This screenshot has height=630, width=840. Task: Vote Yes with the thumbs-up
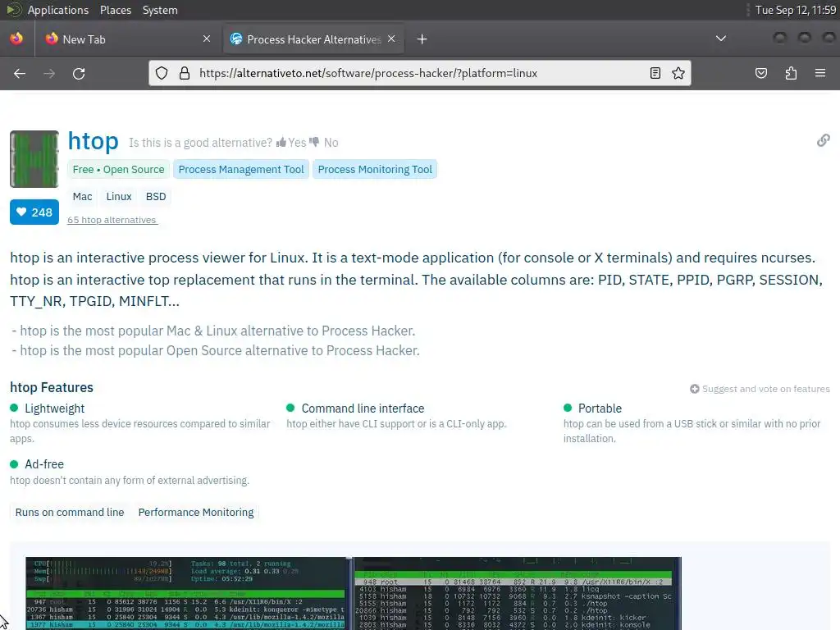(291, 143)
